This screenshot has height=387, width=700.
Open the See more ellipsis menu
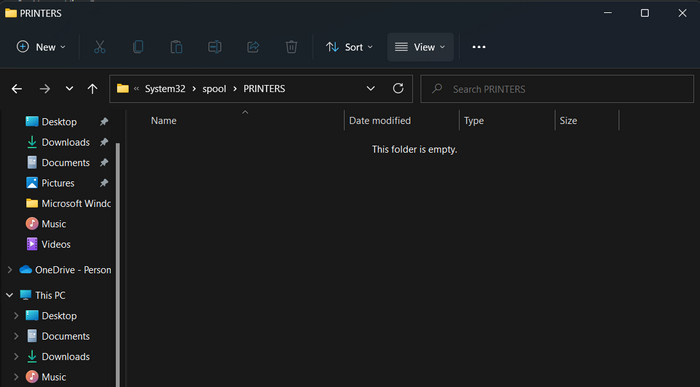pyautogui.click(x=479, y=47)
